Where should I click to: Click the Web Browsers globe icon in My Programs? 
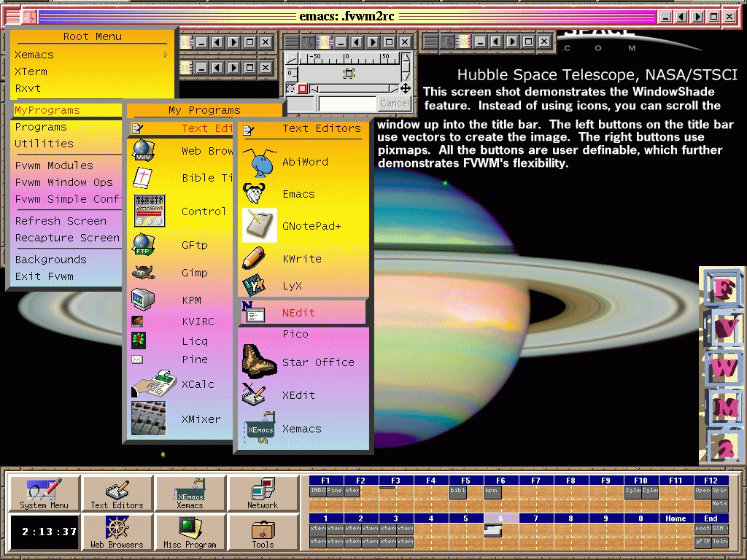click(144, 150)
